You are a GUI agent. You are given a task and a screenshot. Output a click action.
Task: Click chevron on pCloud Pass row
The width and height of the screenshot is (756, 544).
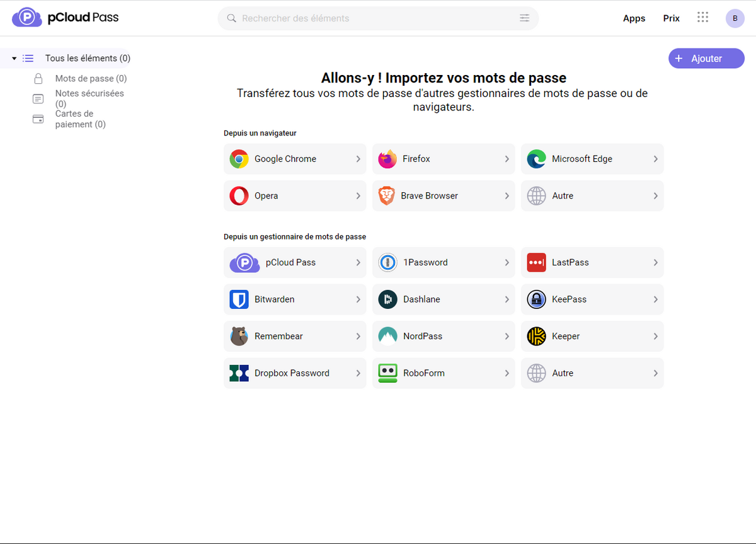[358, 262]
